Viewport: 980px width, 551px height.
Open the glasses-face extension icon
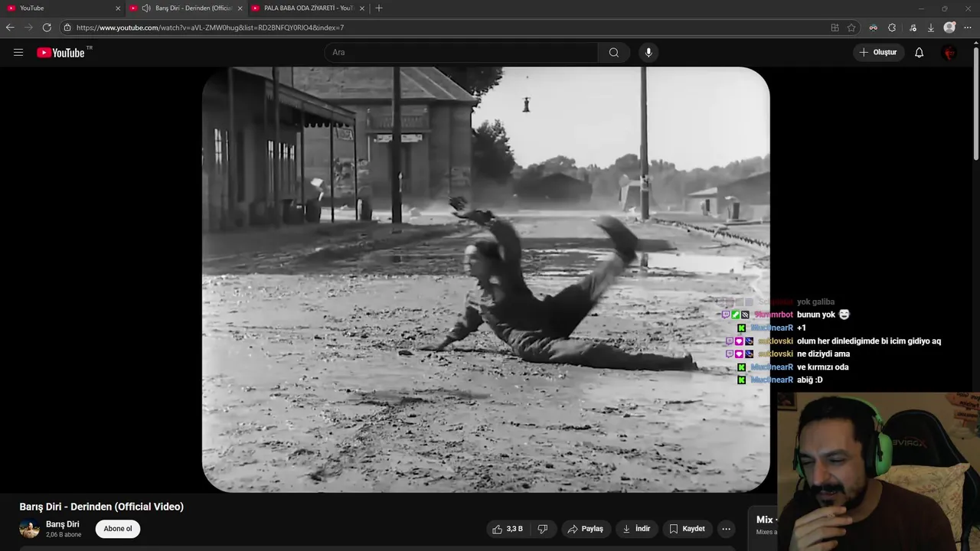tap(873, 28)
